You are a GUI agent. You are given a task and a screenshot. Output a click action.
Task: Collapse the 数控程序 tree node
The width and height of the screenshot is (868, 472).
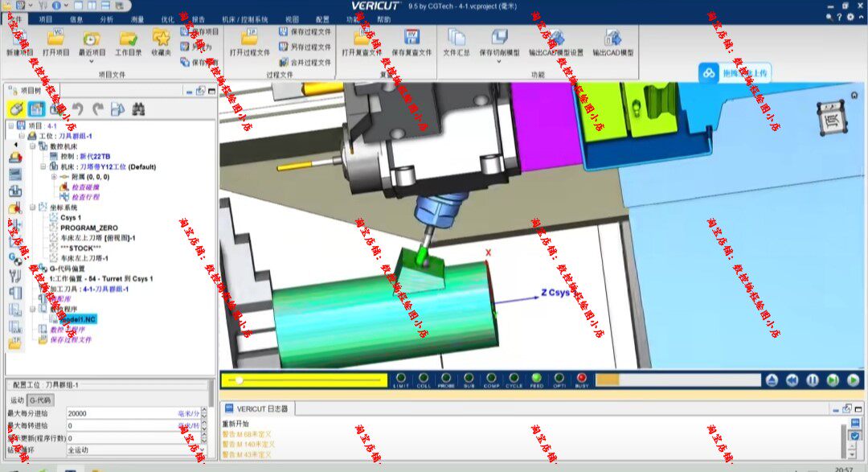pyautogui.click(x=33, y=309)
